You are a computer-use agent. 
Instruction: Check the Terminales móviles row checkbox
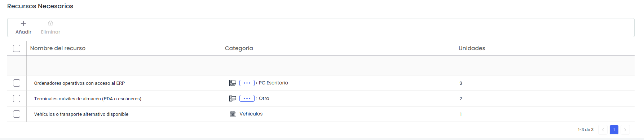pyautogui.click(x=17, y=99)
